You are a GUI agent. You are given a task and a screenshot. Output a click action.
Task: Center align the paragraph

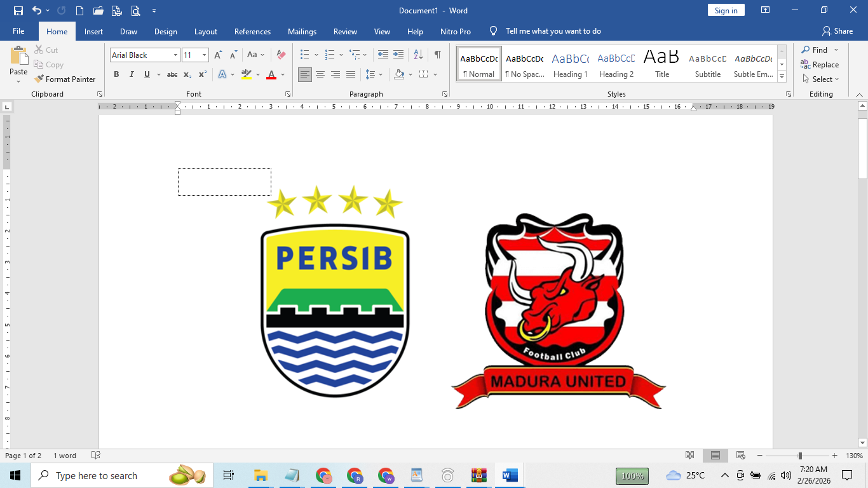[320, 74]
